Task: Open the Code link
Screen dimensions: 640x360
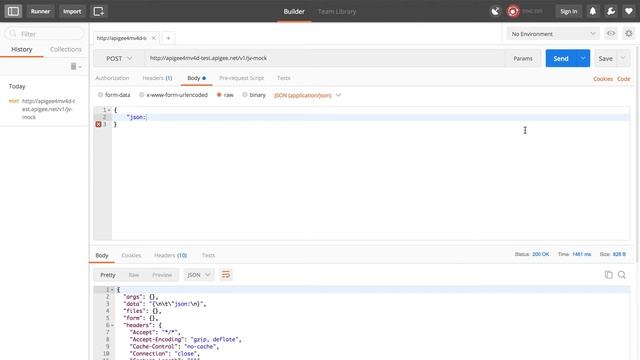Action: [623, 79]
